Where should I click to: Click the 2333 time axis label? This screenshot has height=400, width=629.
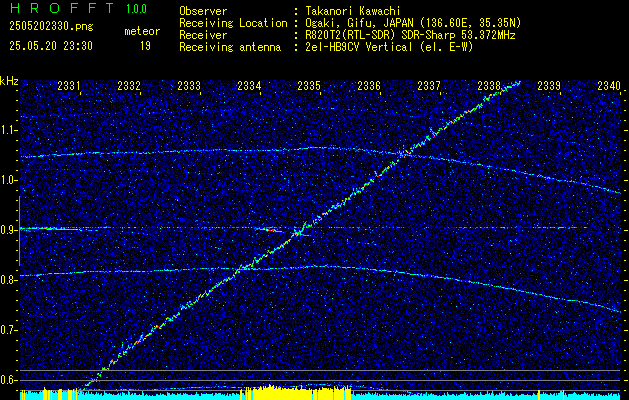coord(189,86)
